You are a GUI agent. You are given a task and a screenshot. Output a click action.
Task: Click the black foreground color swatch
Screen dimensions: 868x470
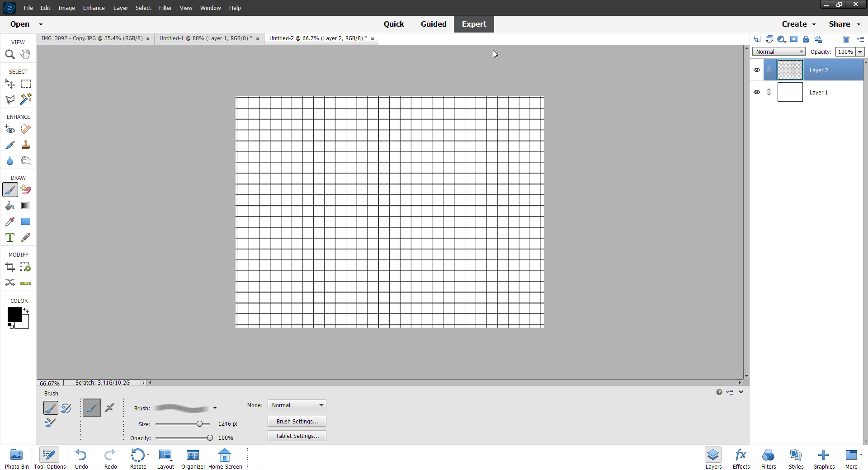click(x=14, y=315)
